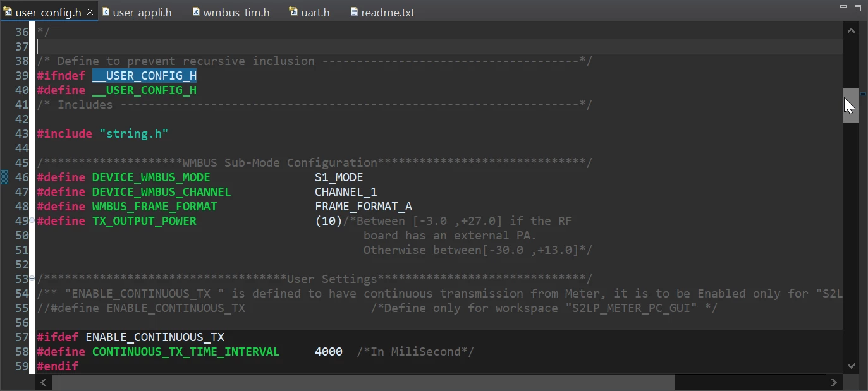Click the vertical scrollbar thumb
The width and height of the screenshot is (868, 391).
click(851, 105)
